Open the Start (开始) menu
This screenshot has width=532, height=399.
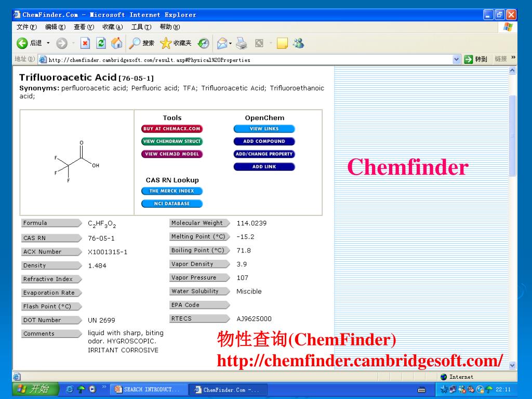[x=36, y=389]
